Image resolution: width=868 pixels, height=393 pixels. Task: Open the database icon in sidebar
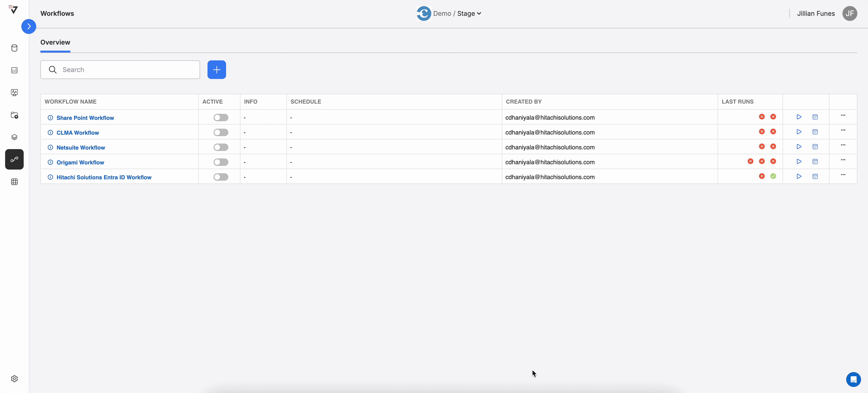coord(14,48)
